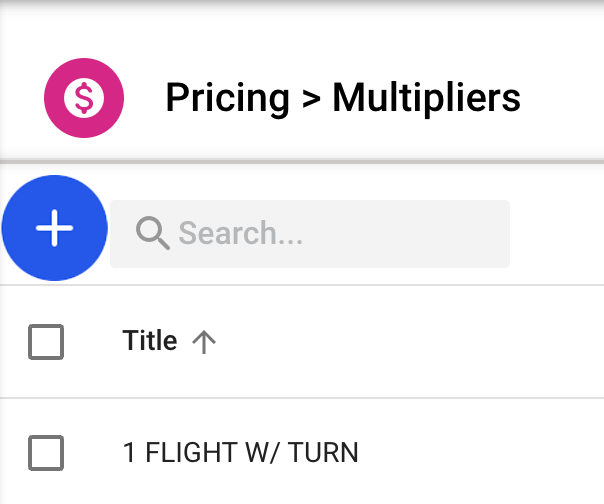Click the bold Title column label
Screen dimensions: 604x504
[150, 341]
